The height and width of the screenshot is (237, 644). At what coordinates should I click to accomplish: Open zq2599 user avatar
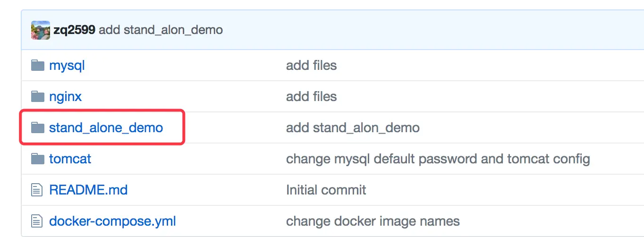tap(41, 30)
